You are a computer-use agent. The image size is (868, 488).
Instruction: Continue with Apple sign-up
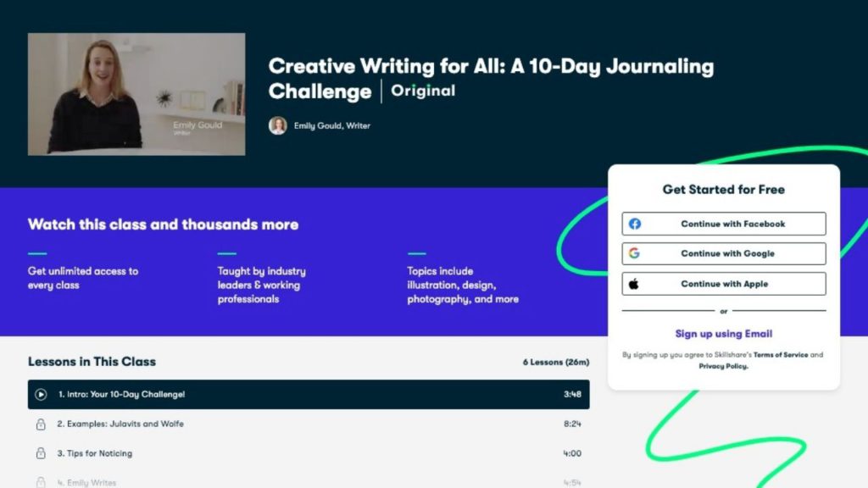pyautogui.click(x=724, y=284)
